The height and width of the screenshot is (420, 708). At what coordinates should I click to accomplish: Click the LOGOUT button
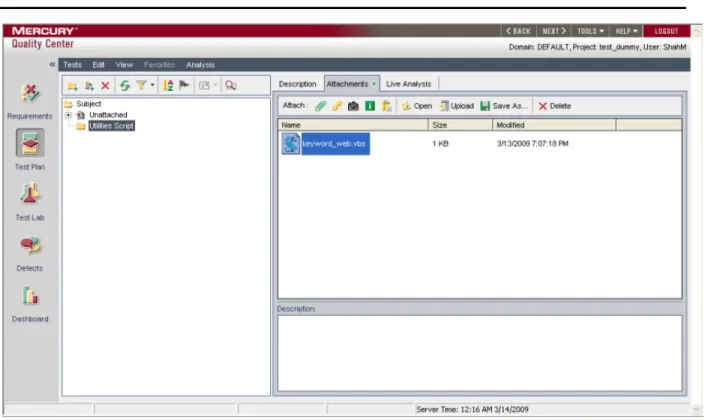click(x=666, y=31)
